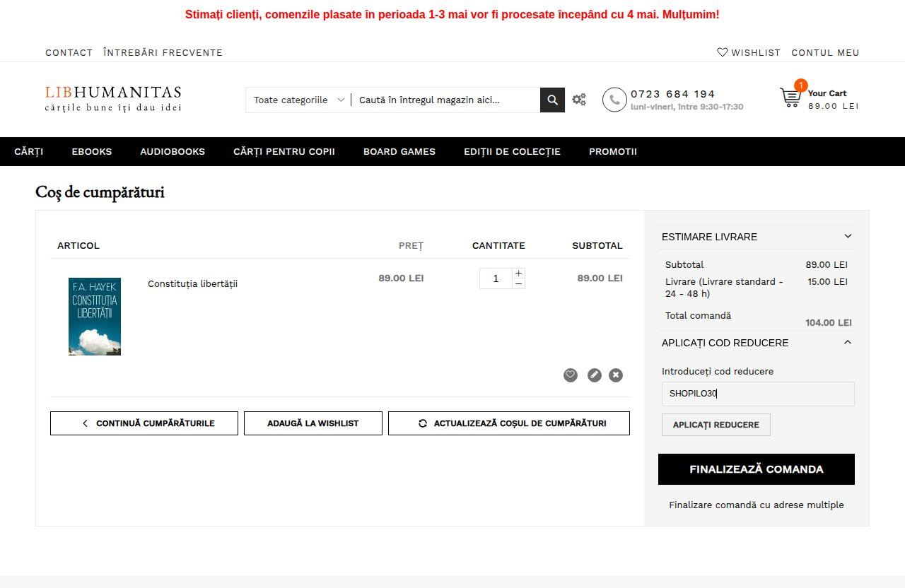The image size is (905, 588).
Task: Click the heart icon beside Wishlist
Action: tap(723, 52)
